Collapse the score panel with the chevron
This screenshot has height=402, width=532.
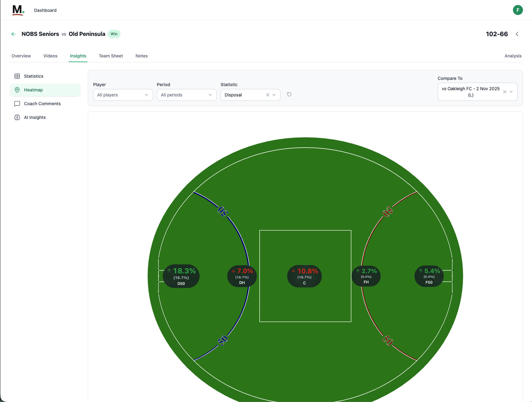pos(517,34)
